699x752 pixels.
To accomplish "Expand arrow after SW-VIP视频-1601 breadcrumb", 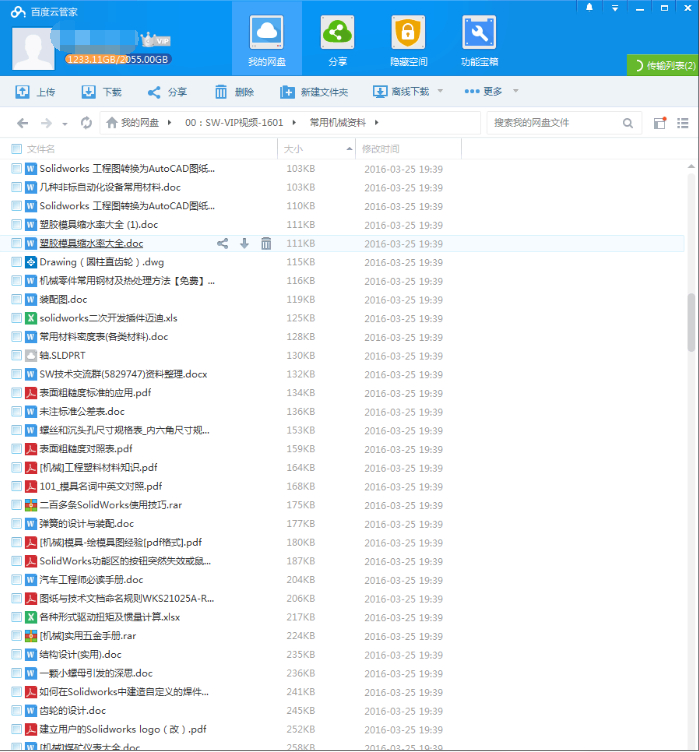I will [x=294, y=123].
